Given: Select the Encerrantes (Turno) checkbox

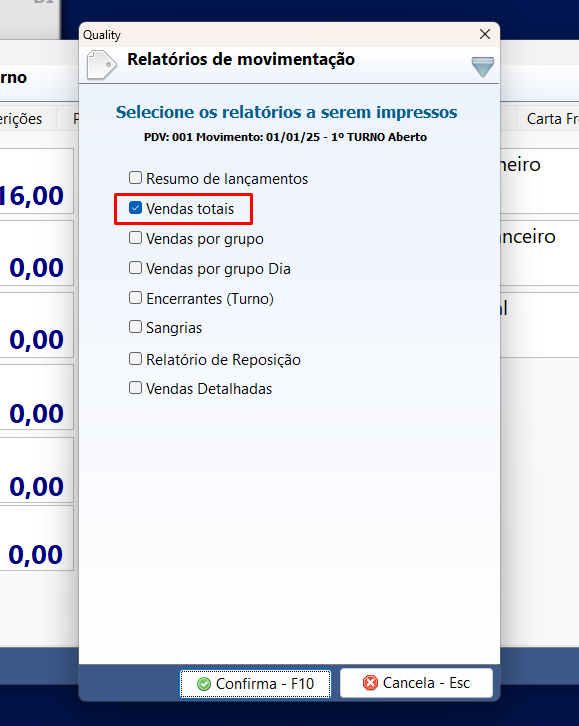Looking at the screenshot, I should tap(135, 298).
